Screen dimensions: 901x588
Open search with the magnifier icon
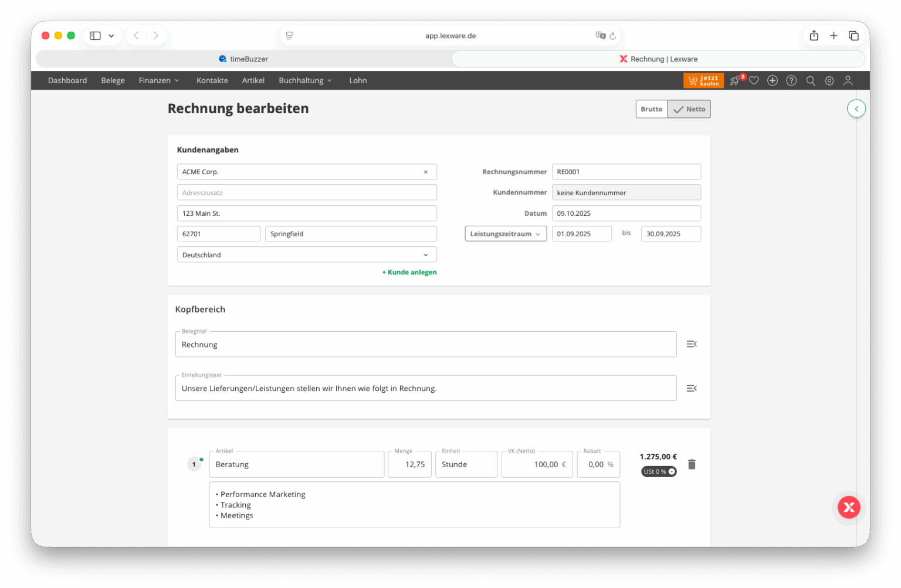pyautogui.click(x=811, y=81)
